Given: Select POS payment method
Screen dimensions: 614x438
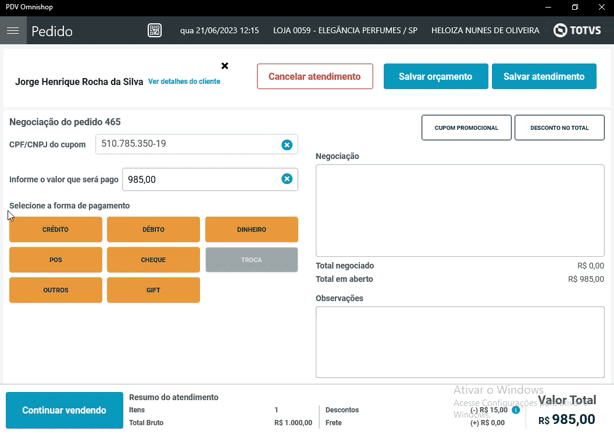Looking at the screenshot, I should point(56,260).
